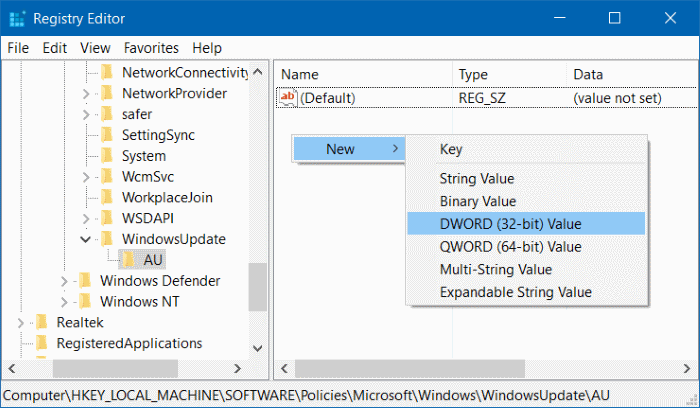Click the WcmSvc folder icon
Image resolution: width=700 pixels, height=408 pixels.
[107, 177]
